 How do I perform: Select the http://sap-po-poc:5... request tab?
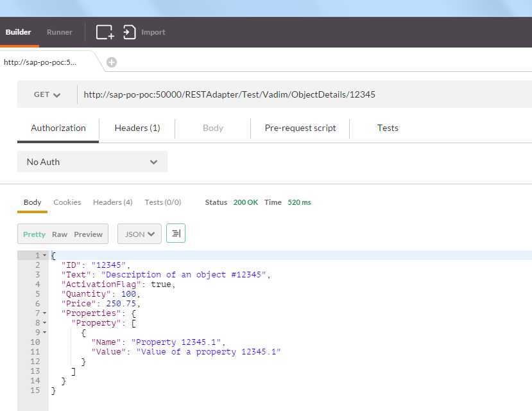point(40,62)
